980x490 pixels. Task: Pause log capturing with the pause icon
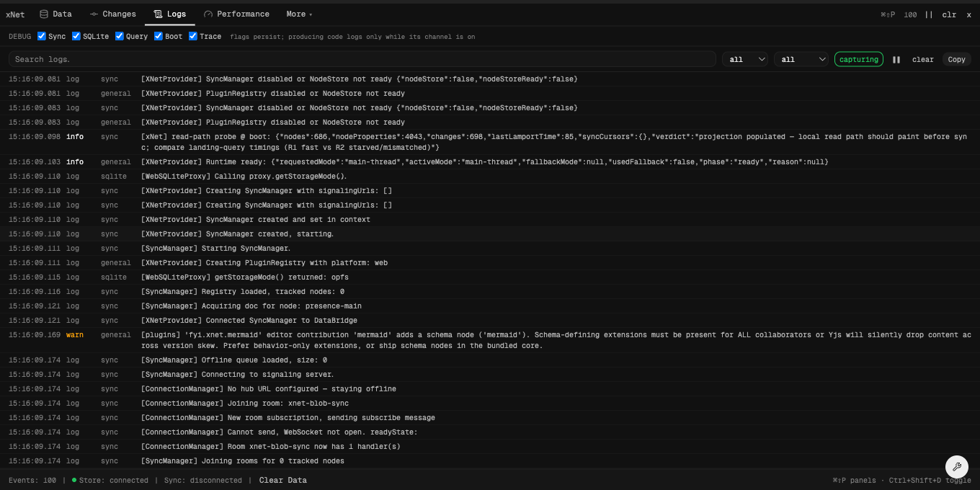pos(896,60)
